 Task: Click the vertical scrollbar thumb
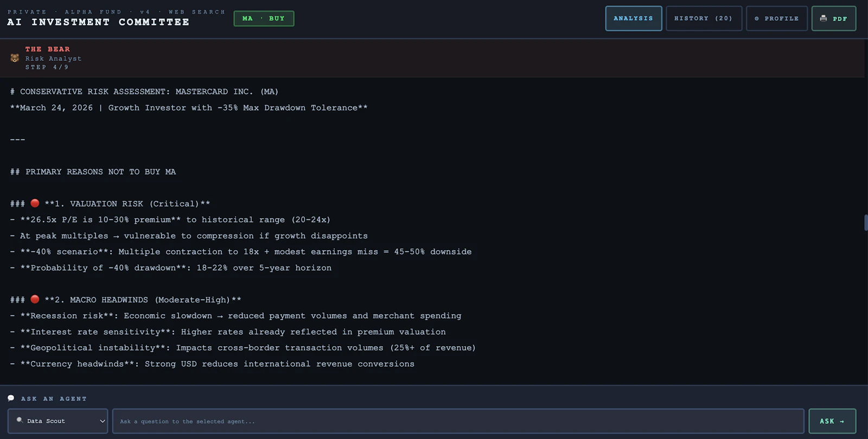point(866,222)
